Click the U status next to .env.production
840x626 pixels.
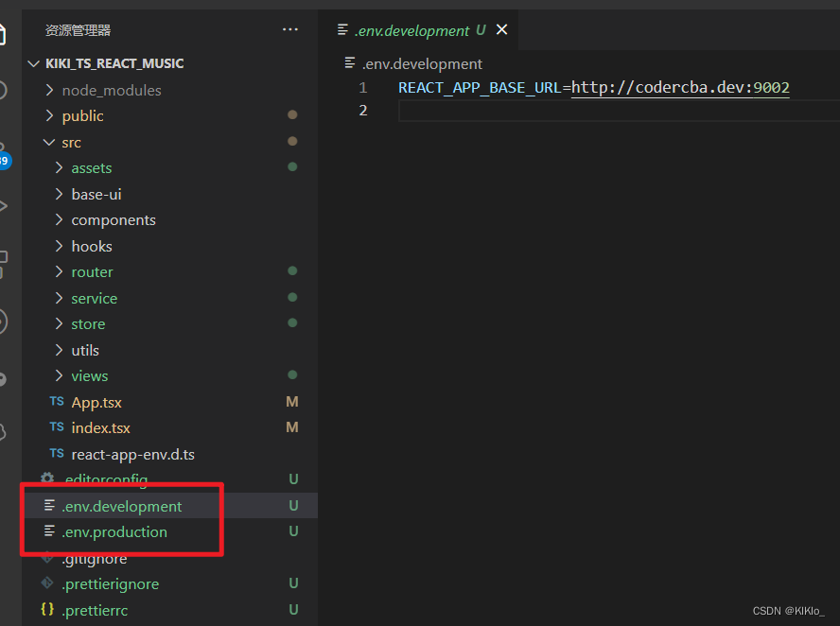tap(293, 531)
